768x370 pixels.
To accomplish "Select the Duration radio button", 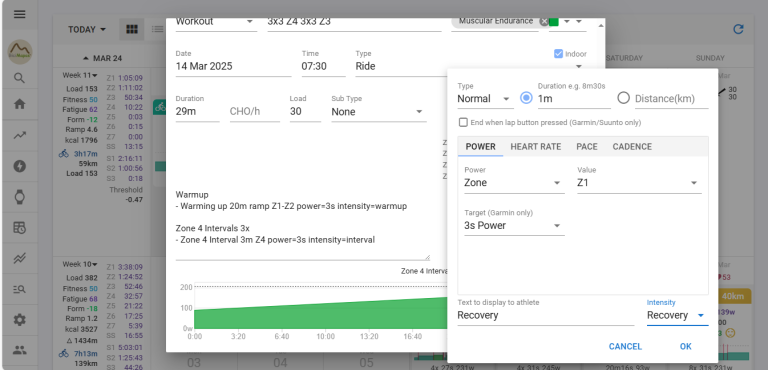I will click(526, 98).
